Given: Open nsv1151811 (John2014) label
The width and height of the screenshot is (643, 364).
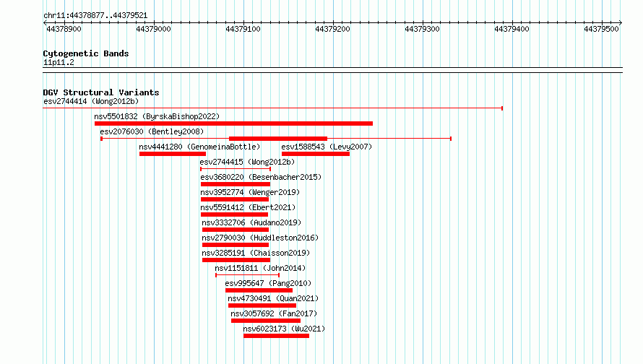Looking at the screenshot, I should click(x=260, y=268).
